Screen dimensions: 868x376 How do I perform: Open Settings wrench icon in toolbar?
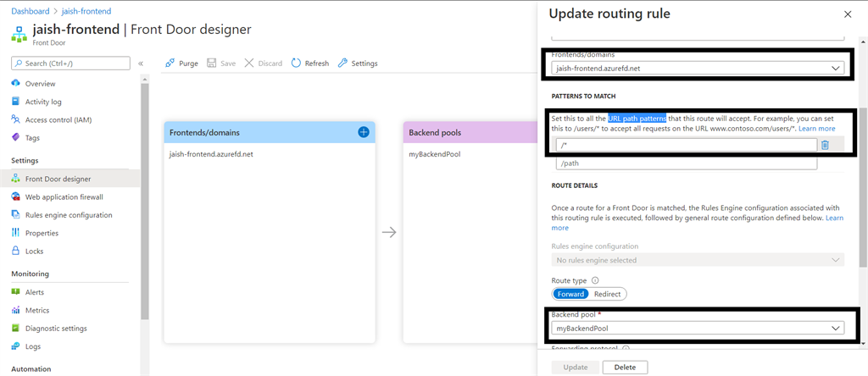[x=342, y=63]
